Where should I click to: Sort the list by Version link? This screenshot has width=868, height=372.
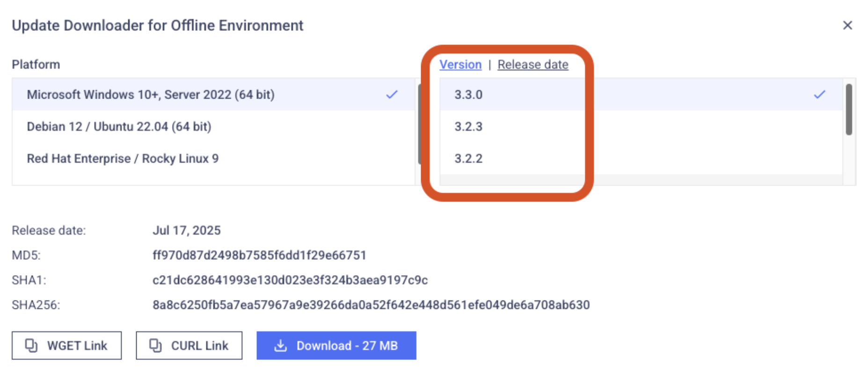click(460, 64)
